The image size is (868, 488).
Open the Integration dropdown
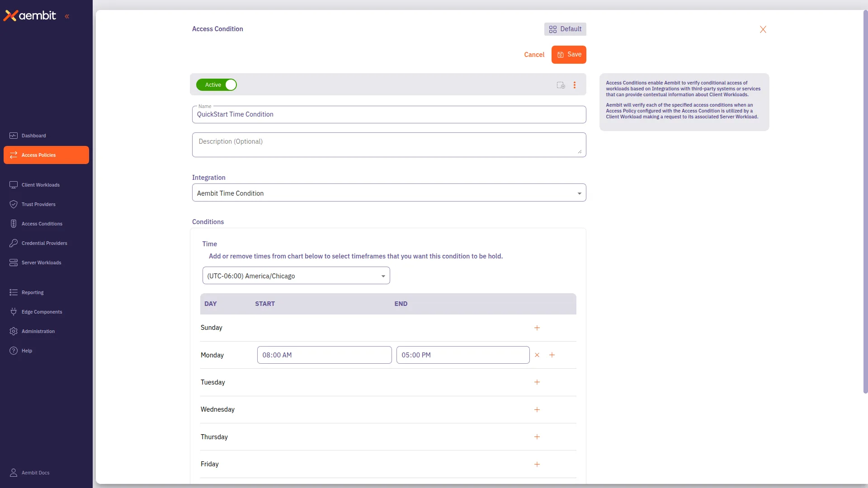pos(389,193)
